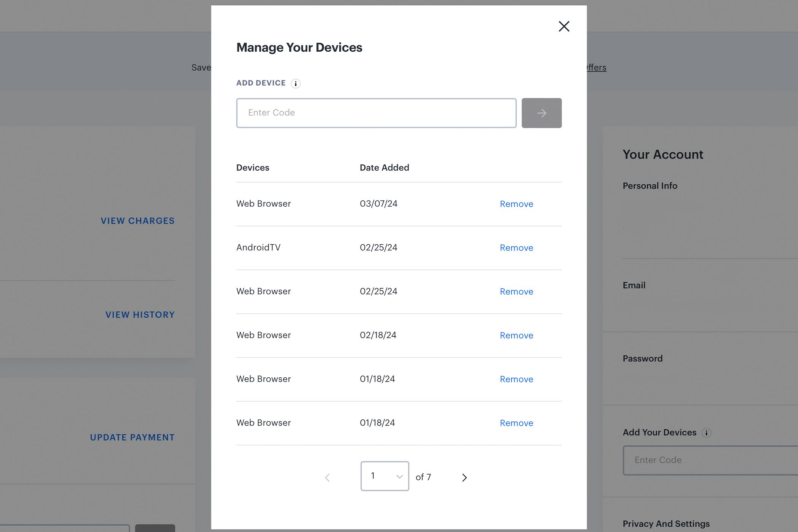Click info icon next to Add Your Devices
The image size is (798, 532).
click(x=706, y=433)
